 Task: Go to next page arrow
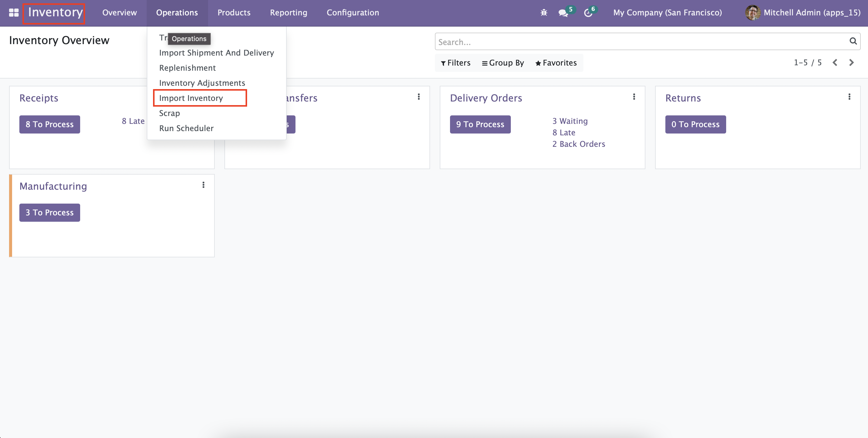[851, 63]
